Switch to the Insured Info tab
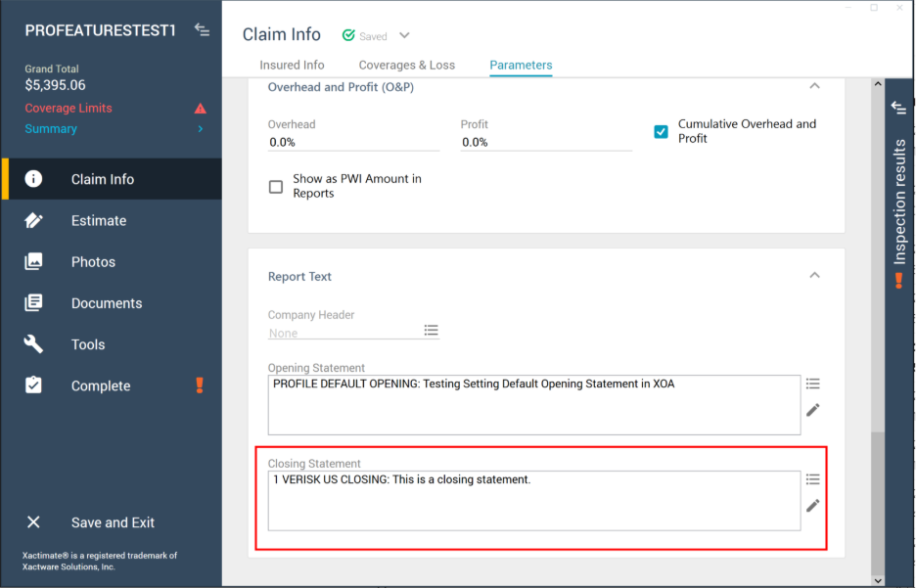 click(x=292, y=66)
